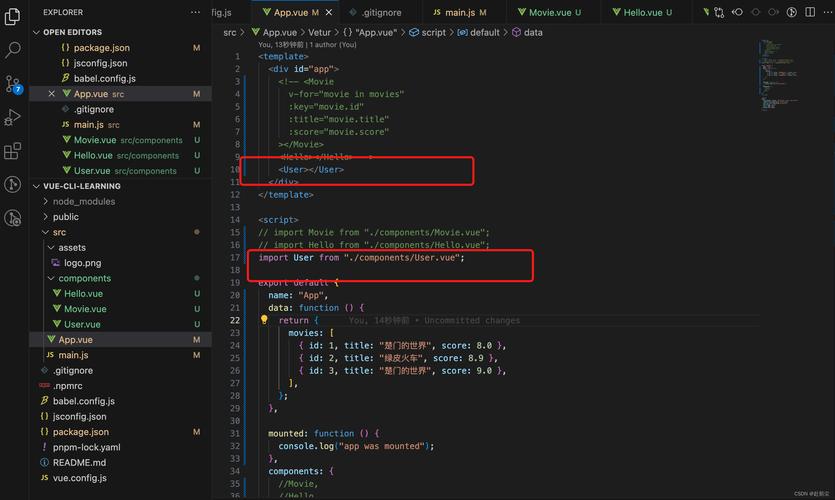Viewport: 835px width, 500px height.
Task: Close App.vue in the Open Editors list
Action: point(51,94)
